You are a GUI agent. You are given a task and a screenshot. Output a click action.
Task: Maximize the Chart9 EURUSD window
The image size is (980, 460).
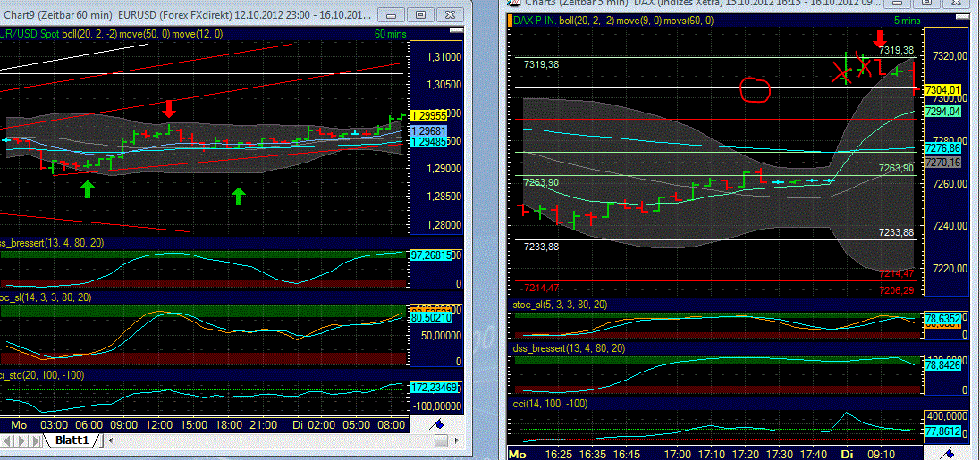tap(420, 14)
